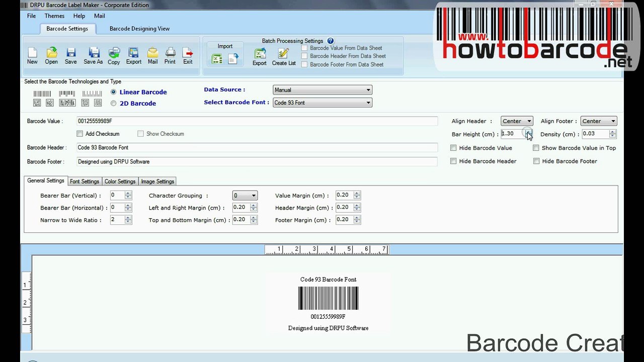Image resolution: width=644 pixels, height=362 pixels.
Task: Open the Help menu
Action: 79,16
